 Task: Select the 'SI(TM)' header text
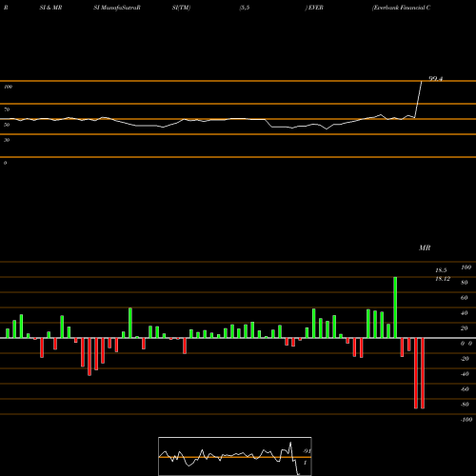click(181, 8)
